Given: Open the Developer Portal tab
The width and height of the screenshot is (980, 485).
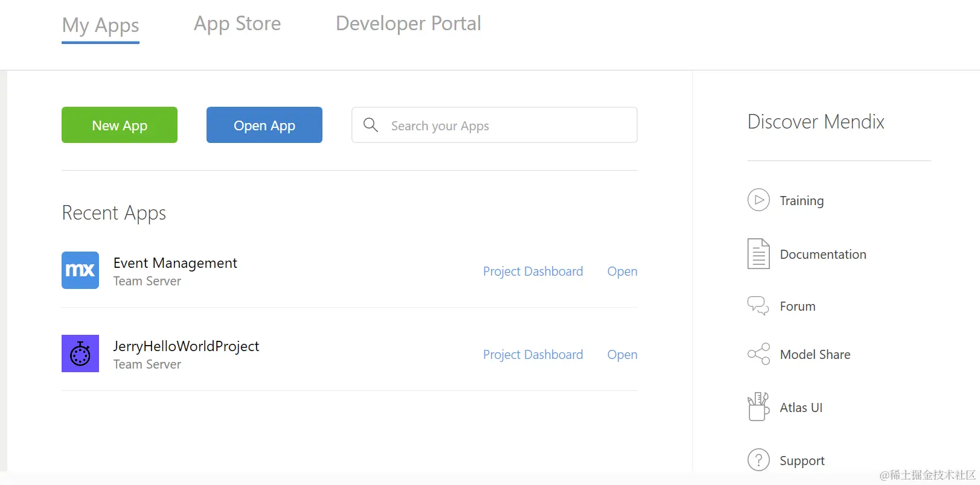Looking at the screenshot, I should (x=408, y=24).
